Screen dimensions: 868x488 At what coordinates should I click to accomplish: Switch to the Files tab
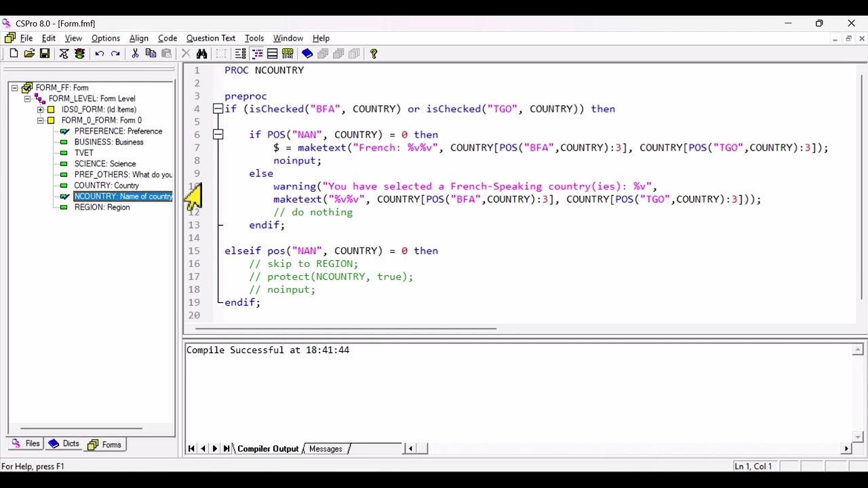coord(26,444)
